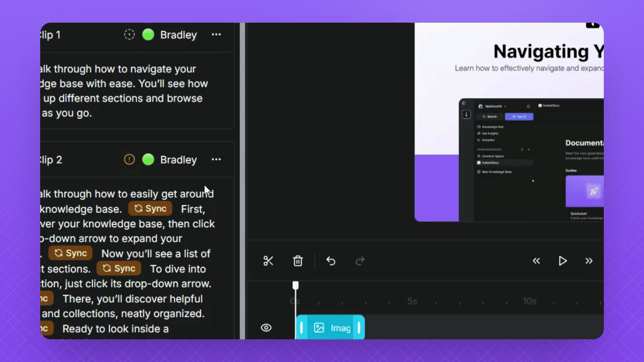Click the trash delete icon

tap(298, 261)
